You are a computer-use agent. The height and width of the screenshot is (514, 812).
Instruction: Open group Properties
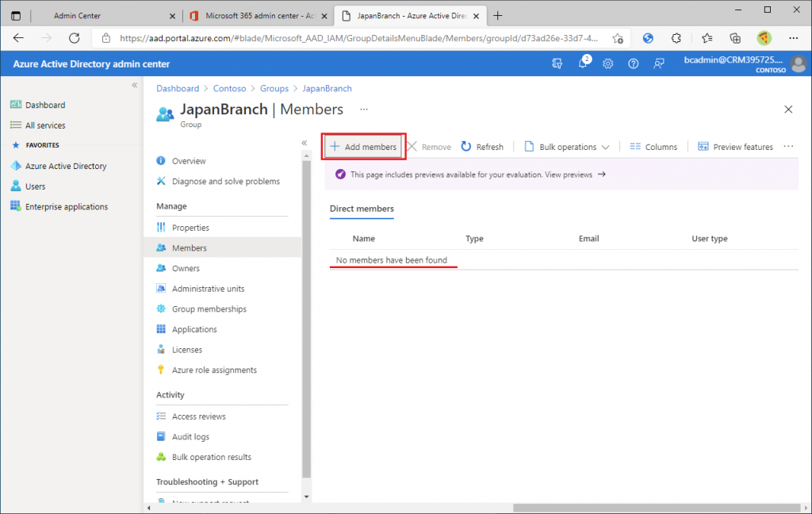point(223,228)
